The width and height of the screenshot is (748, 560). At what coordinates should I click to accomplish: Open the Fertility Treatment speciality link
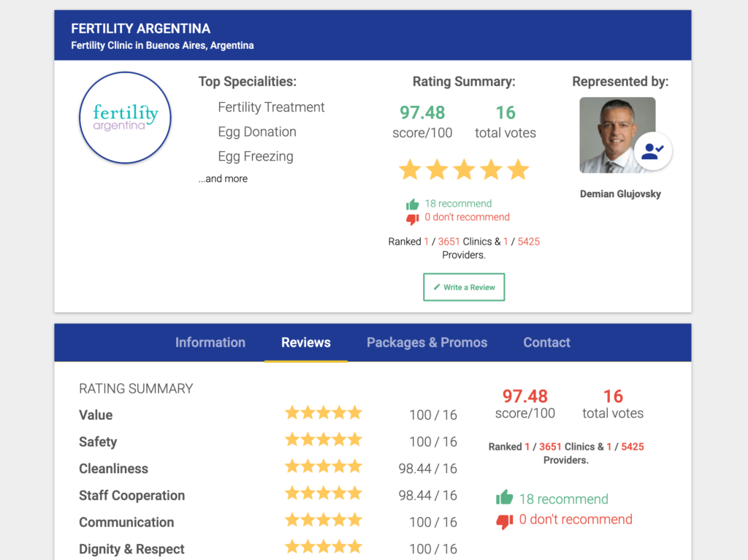click(271, 107)
